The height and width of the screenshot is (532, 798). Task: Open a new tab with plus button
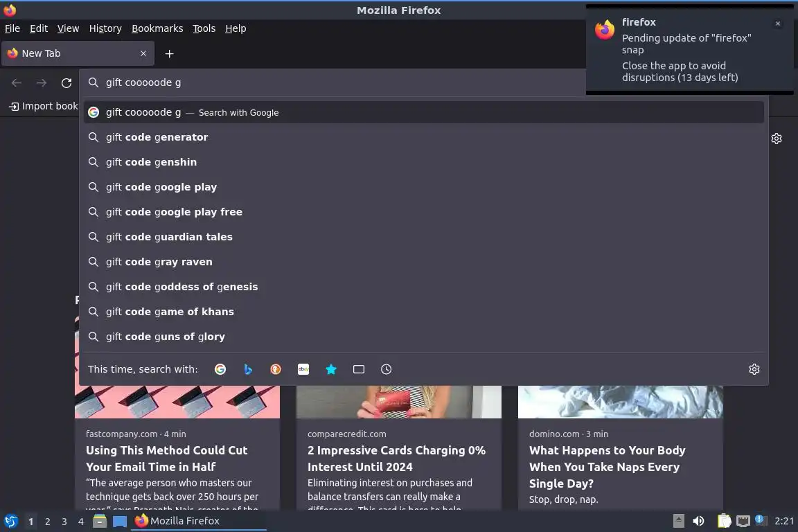pyautogui.click(x=170, y=53)
